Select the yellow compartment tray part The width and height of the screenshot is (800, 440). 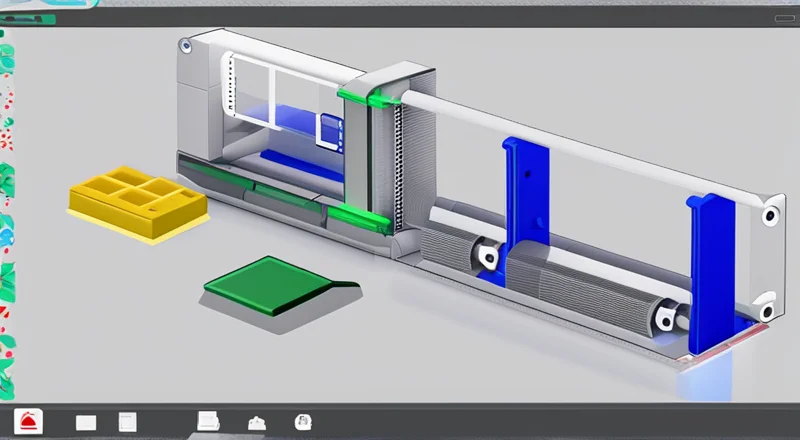136,200
